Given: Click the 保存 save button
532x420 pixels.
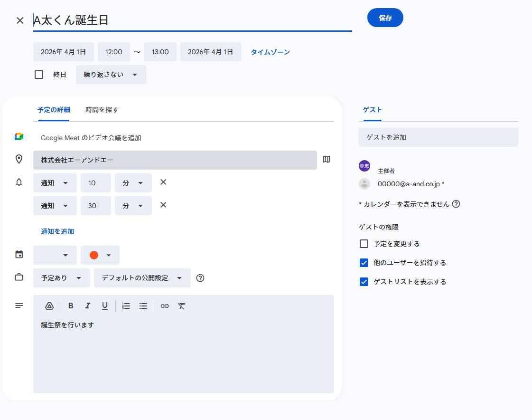Looking at the screenshot, I should [385, 17].
